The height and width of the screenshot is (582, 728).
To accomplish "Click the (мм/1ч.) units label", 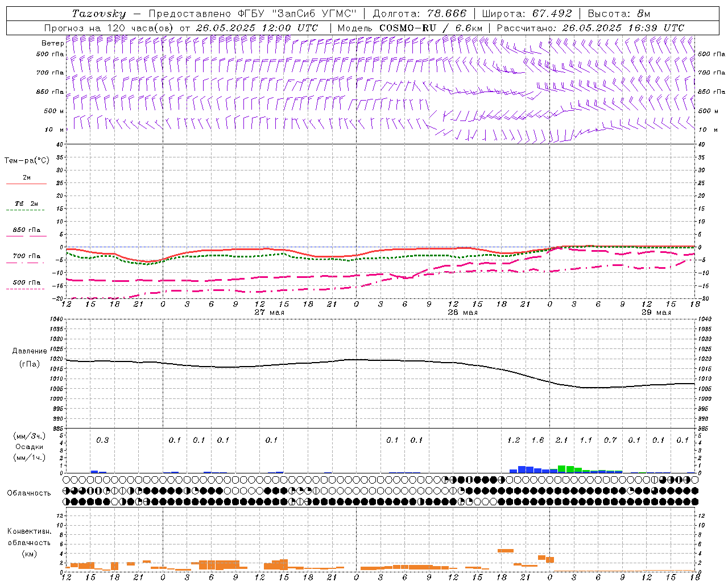I will 30,458.
